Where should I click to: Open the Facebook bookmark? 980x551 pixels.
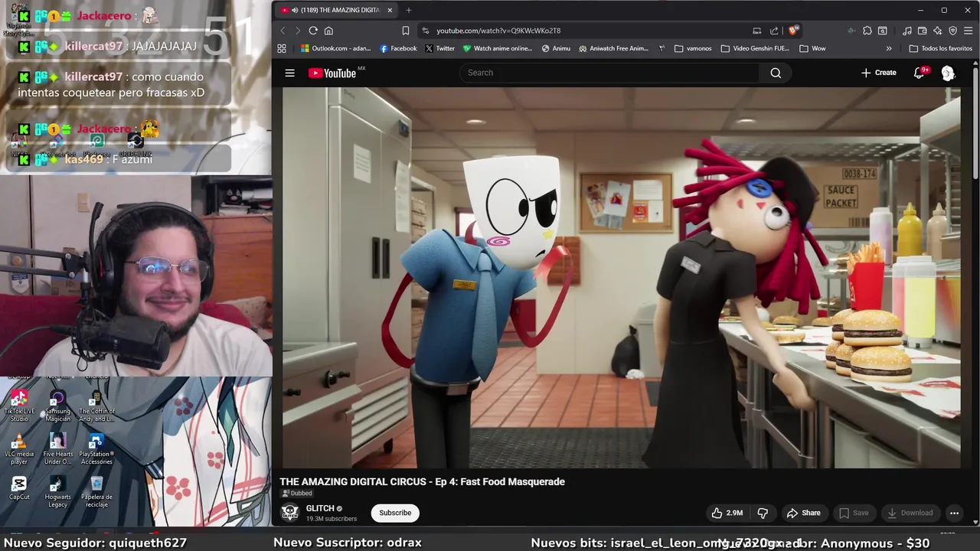398,48
